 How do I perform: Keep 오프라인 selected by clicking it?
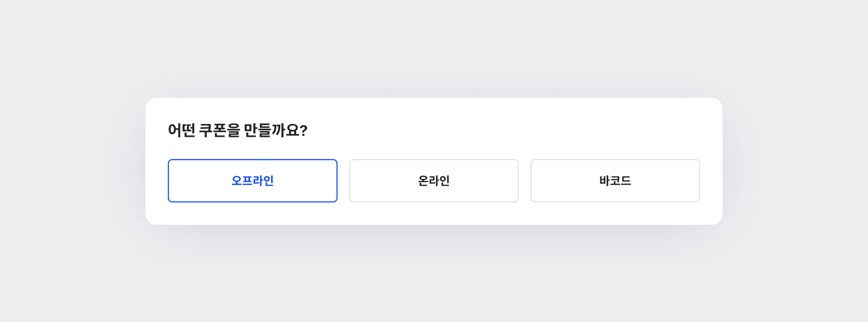(x=252, y=181)
